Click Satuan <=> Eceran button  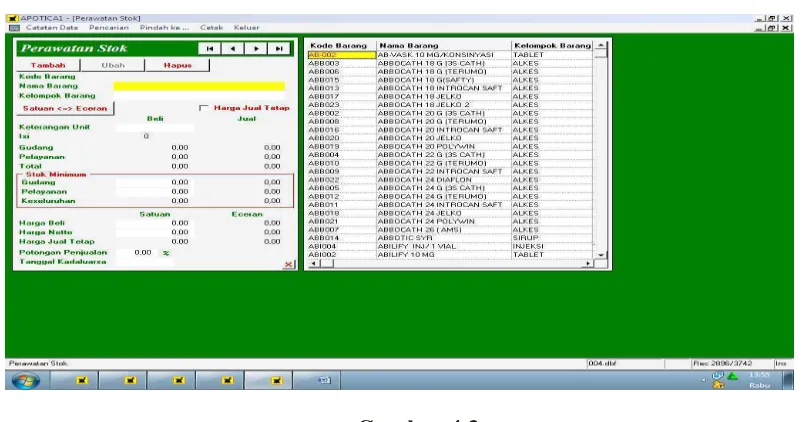pyautogui.click(x=65, y=108)
